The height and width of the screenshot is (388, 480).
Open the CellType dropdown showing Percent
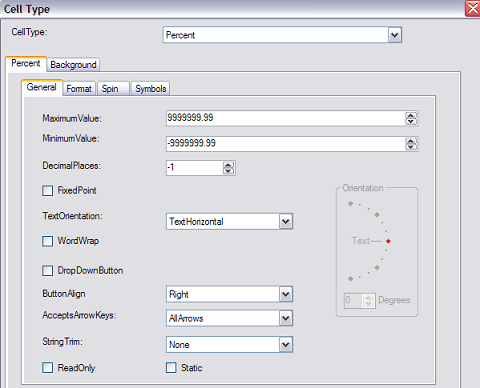point(282,35)
